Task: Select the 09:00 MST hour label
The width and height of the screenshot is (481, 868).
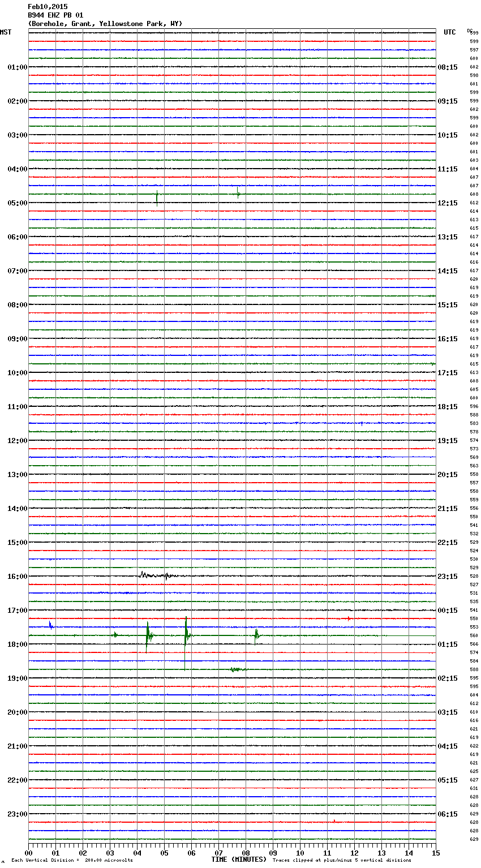Action: click(18, 339)
